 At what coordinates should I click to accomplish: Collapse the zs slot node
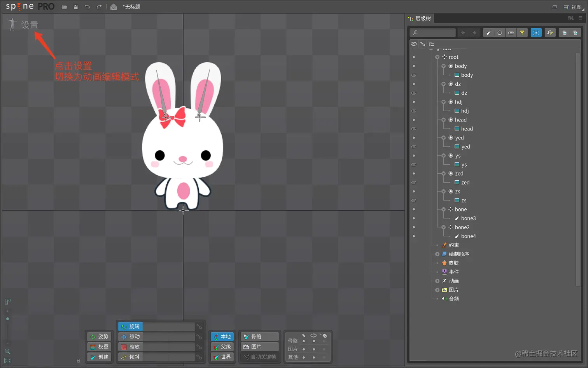tap(443, 192)
